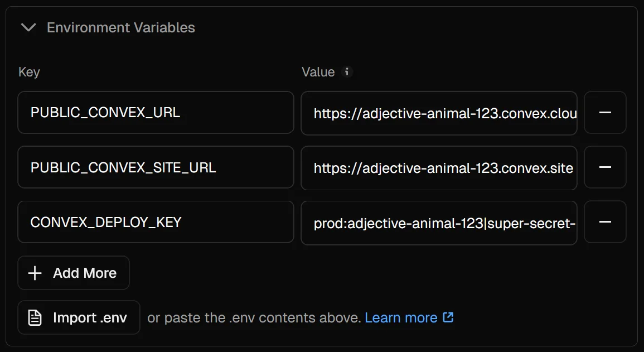Click the info icon beside Value

347,72
